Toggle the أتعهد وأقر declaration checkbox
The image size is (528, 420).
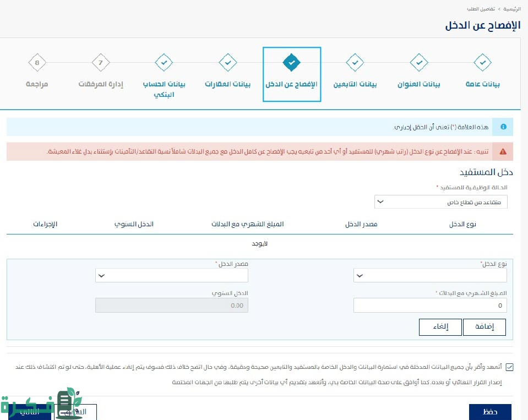[x=509, y=367]
